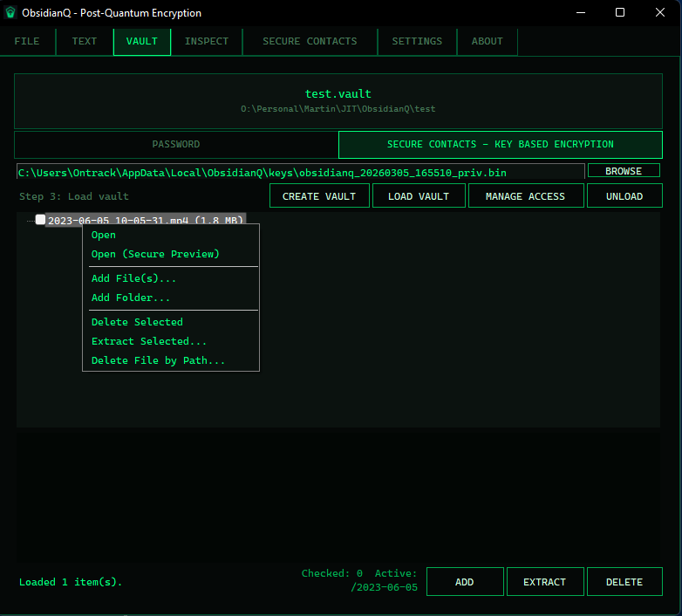The height and width of the screenshot is (616, 682).
Task: Open the SETTINGS tab
Action: tap(417, 41)
